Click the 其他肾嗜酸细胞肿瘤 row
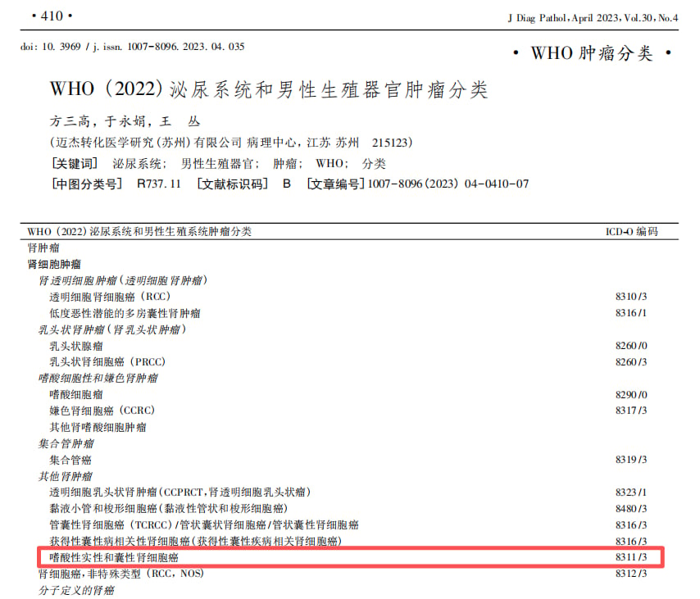This screenshot has width=700, height=599. pyautogui.click(x=98, y=427)
